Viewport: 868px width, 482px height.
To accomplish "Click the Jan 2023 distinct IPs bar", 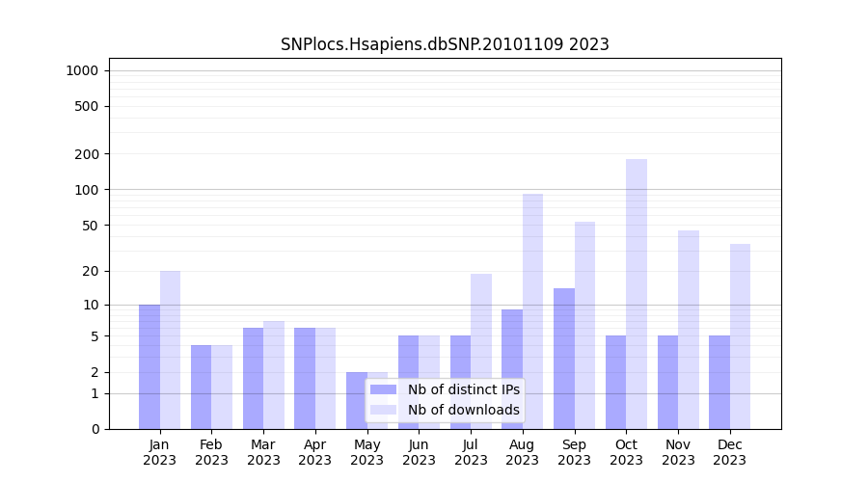I will 149,366.
